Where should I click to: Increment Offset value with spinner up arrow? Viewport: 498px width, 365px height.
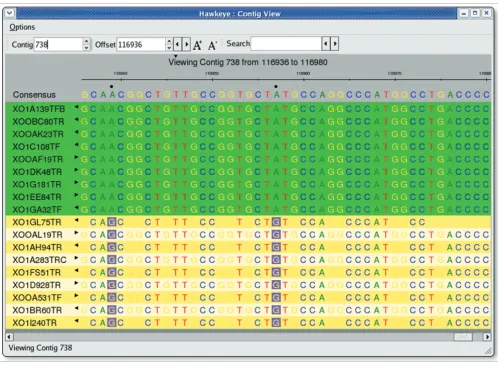(169, 41)
